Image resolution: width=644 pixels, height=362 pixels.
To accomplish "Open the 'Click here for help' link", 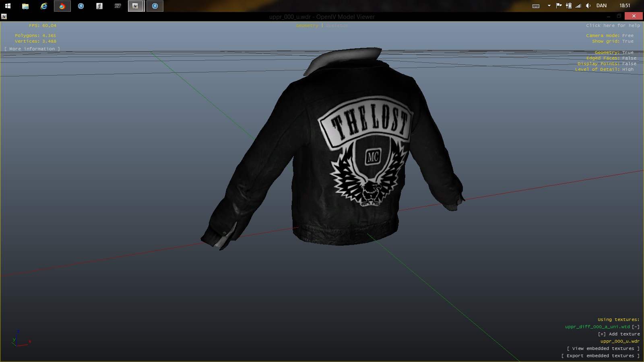I will click(613, 26).
